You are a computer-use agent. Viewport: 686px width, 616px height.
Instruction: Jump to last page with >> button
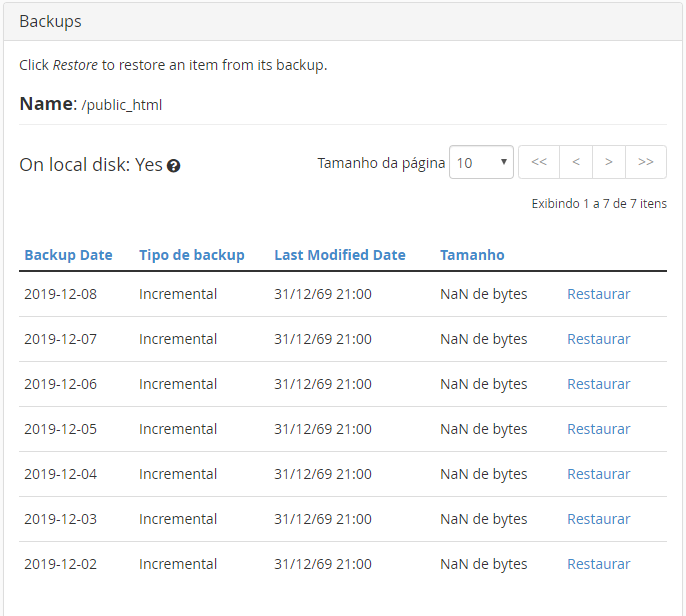646,162
